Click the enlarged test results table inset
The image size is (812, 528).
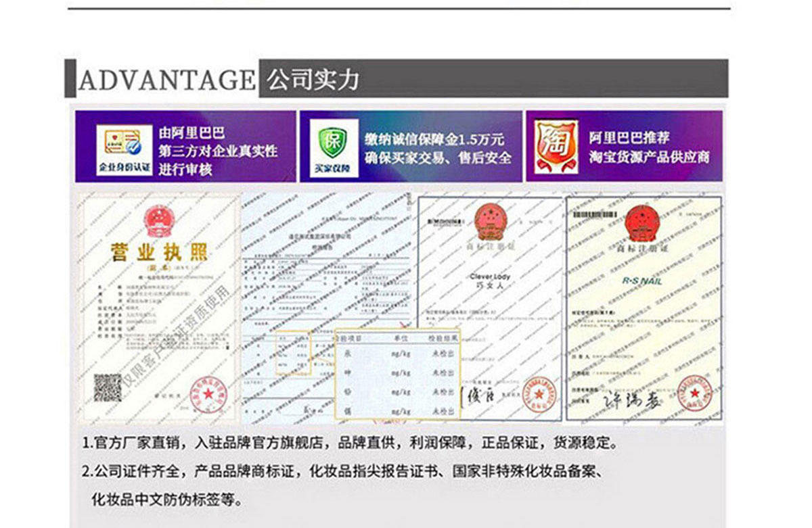tap(398, 374)
